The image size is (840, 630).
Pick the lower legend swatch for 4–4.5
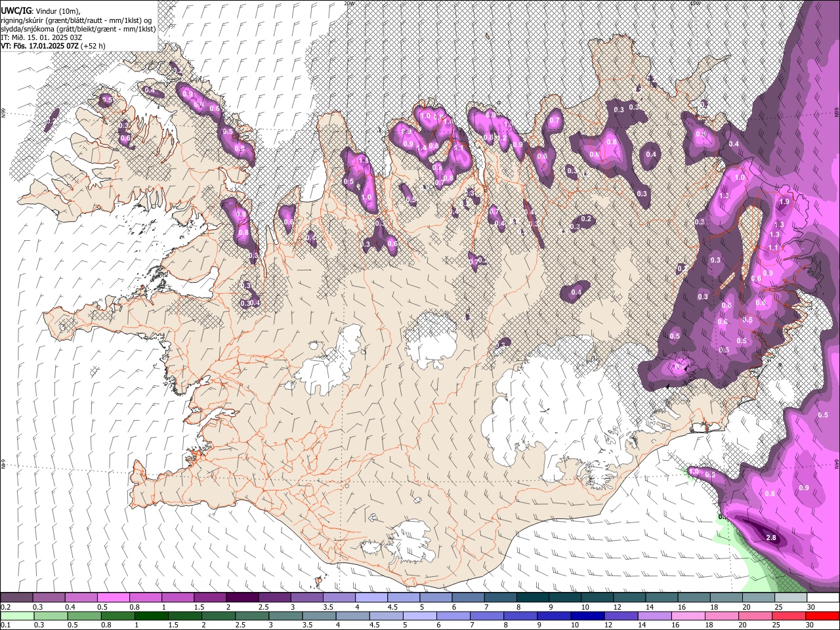[x=352, y=616]
